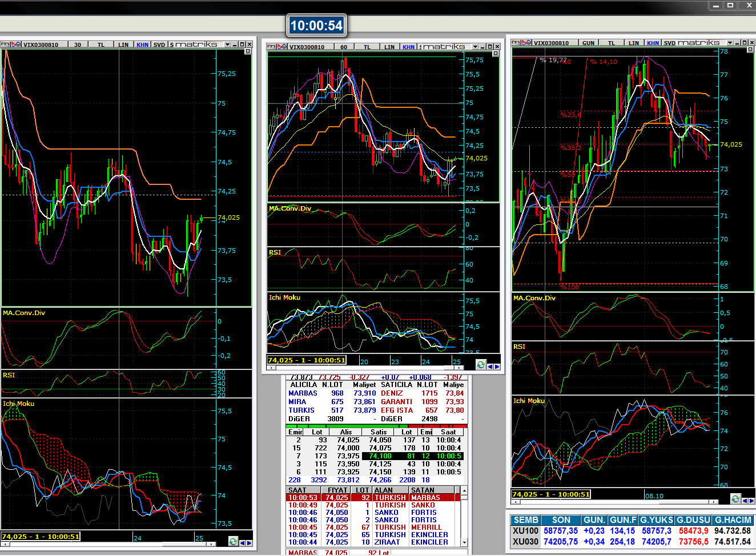Screen dimensions: 756x556
Task: Click the 60 period button in middle chart
Action: pos(344,47)
